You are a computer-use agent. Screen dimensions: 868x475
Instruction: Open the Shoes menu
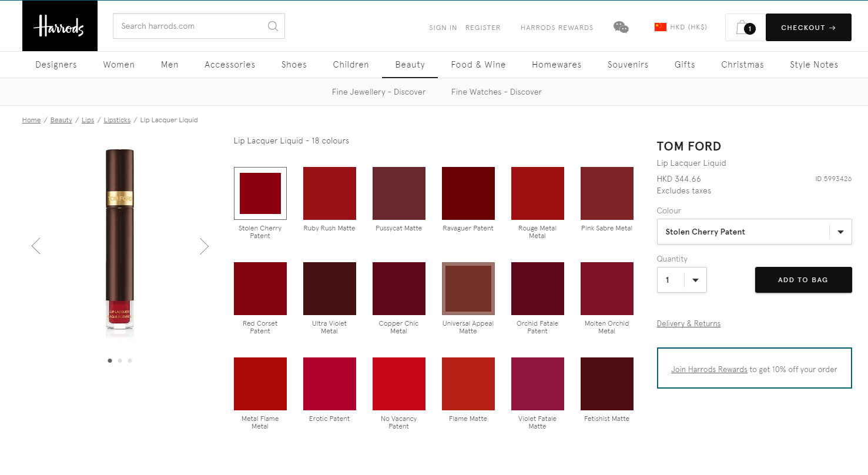(294, 65)
